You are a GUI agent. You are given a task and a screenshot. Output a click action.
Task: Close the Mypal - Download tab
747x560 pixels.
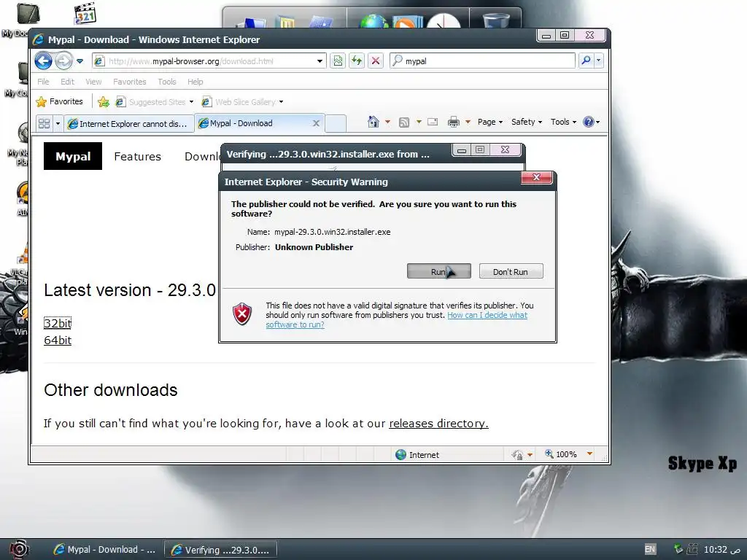[316, 123]
